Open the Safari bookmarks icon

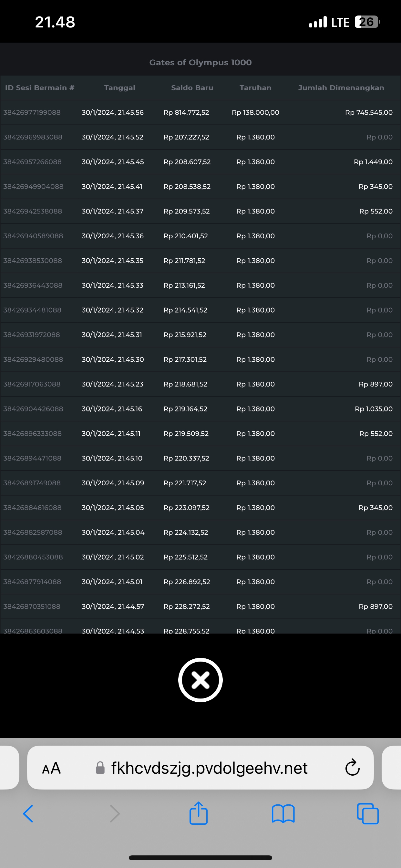283,814
